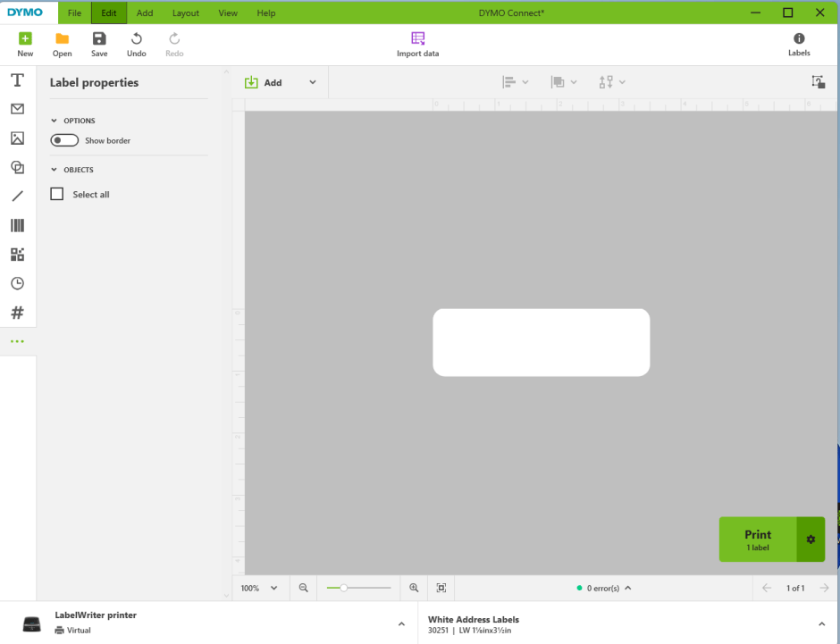This screenshot has width=840, height=644.
Task: Select the Date and Time object tool
Action: (x=17, y=283)
